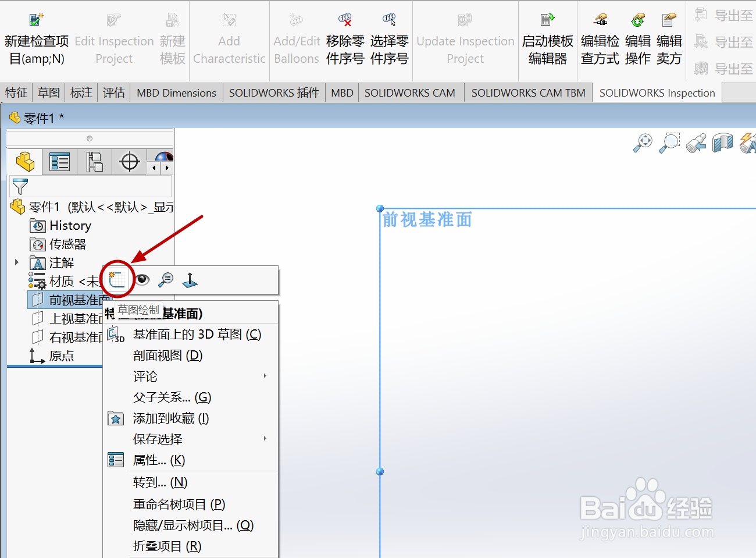Click Zoom to Fit icon in viewport toolbar

(643, 143)
